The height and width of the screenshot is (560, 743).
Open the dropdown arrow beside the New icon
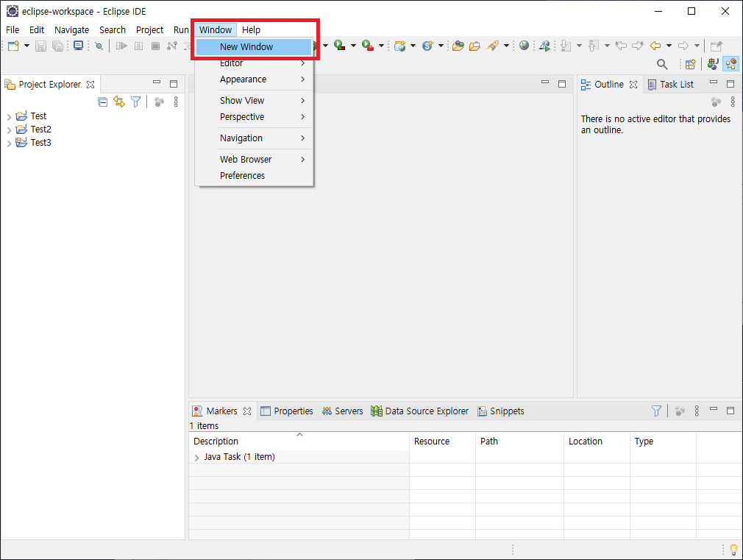click(x=26, y=46)
